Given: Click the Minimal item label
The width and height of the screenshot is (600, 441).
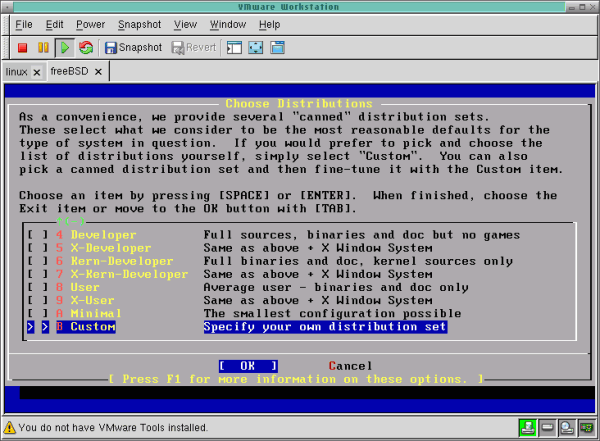Looking at the screenshot, I should 96,314.
